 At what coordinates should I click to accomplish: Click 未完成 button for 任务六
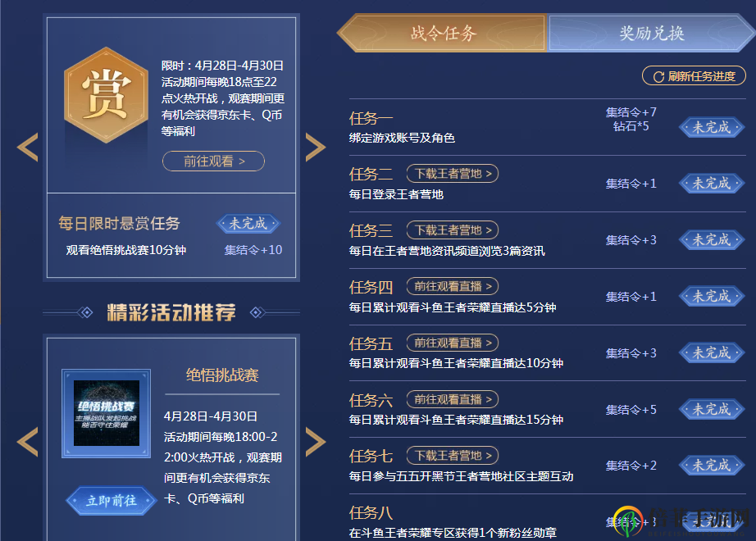coord(711,410)
